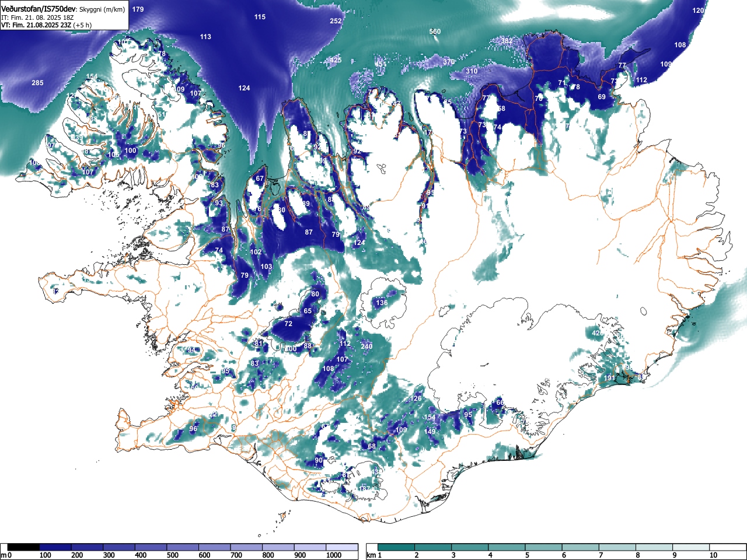Pick the 5–6 km legend swatch

click(x=544, y=547)
